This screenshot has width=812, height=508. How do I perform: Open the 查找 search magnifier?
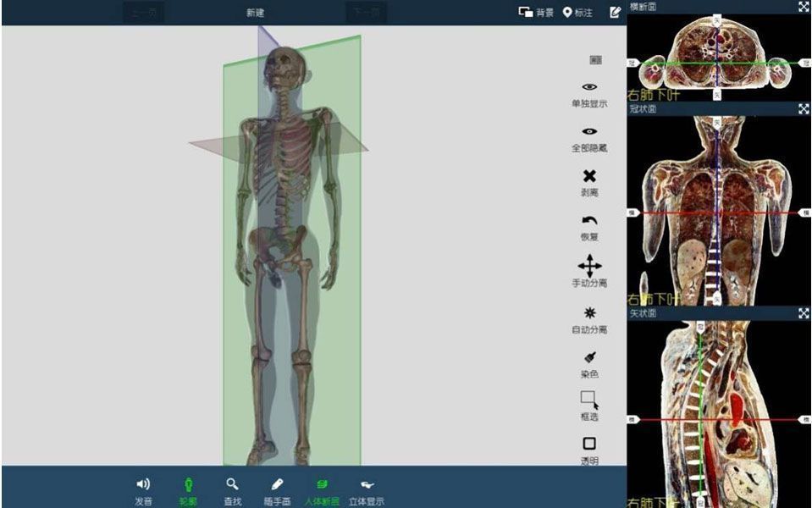point(232,484)
